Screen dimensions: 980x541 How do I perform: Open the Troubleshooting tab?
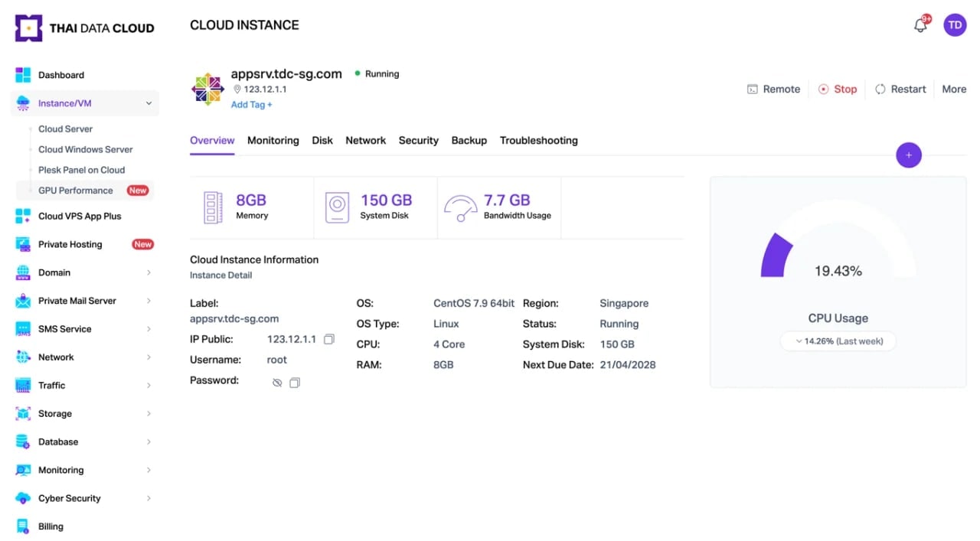(x=539, y=140)
